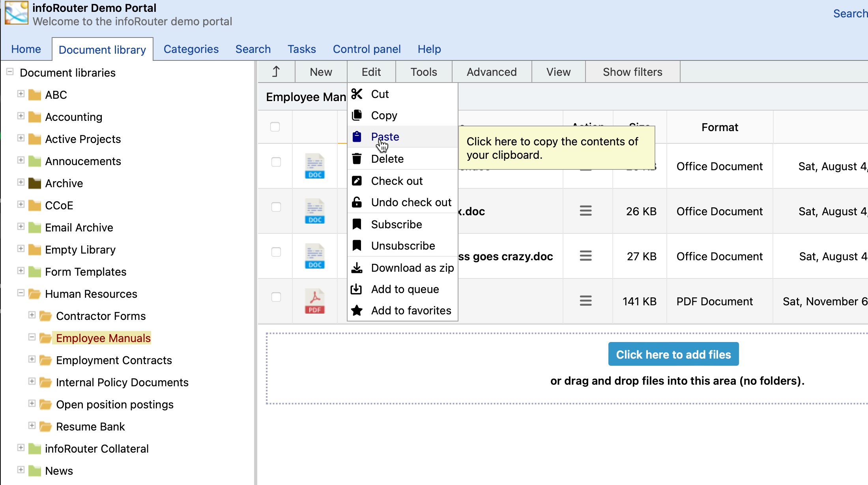This screenshot has width=868, height=485.
Task: Select Subscribe from the Edit menu
Action: (396, 224)
